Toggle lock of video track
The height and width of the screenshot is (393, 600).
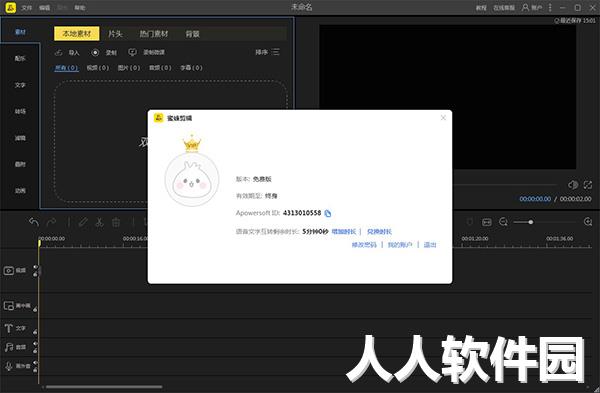[36, 274]
